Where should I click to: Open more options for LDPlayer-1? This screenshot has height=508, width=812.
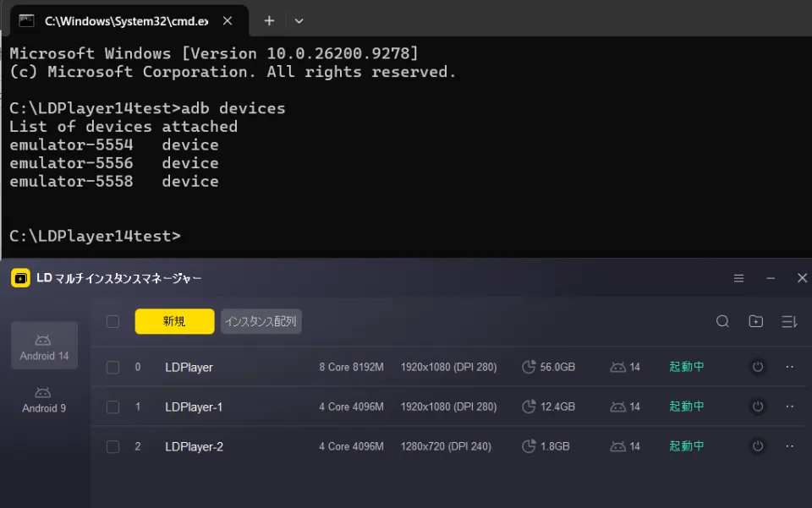click(790, 407)
